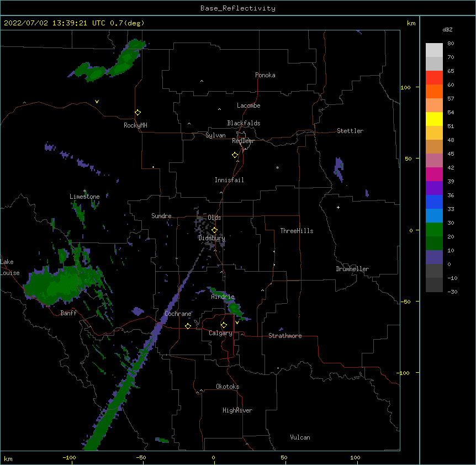Click the 30 dBZ blue color swatch
The width and height of the screenshot is (476, 465).
(434, 216)
